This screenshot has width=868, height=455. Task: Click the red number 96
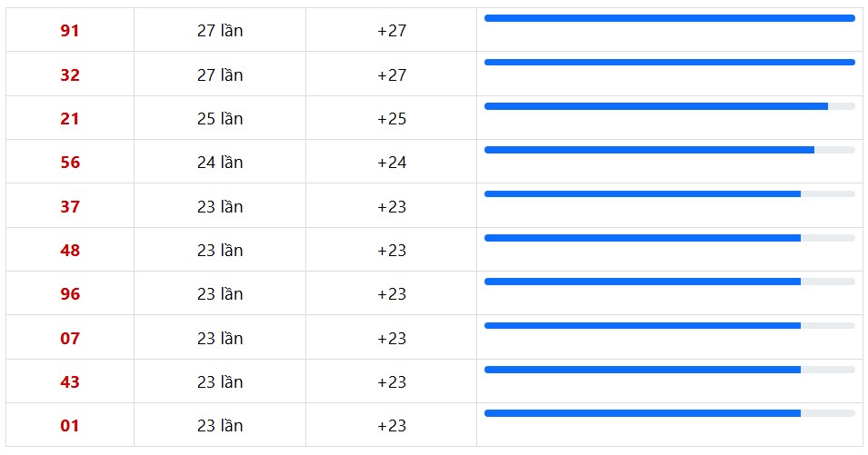(70, 293)
